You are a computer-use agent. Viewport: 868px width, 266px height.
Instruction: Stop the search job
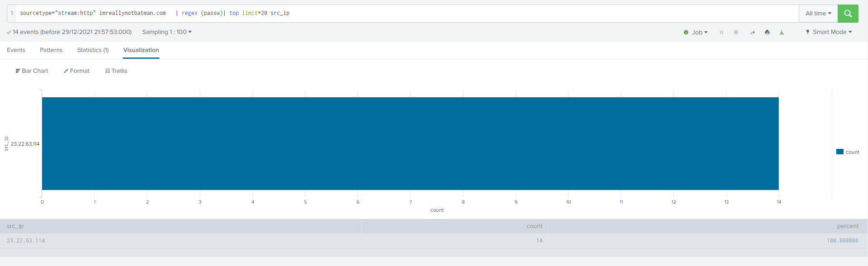click(x=736, y=32)
